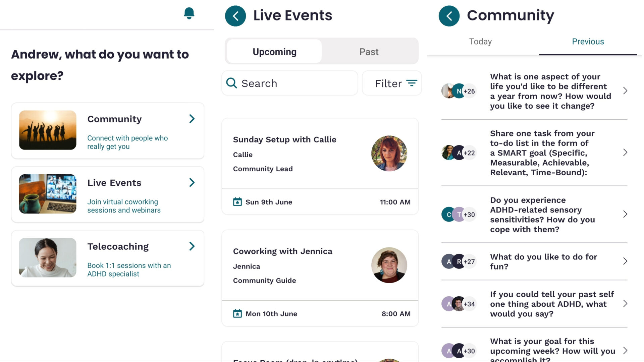Viewport: 644px width, 362px height.
Task: Click the notification bell icon
Action: pyautogui.click(x=189, y=13)
